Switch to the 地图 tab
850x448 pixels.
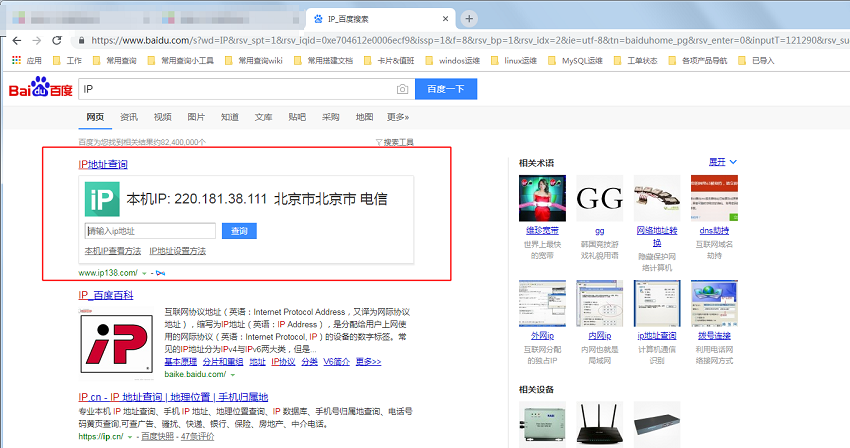364,117
